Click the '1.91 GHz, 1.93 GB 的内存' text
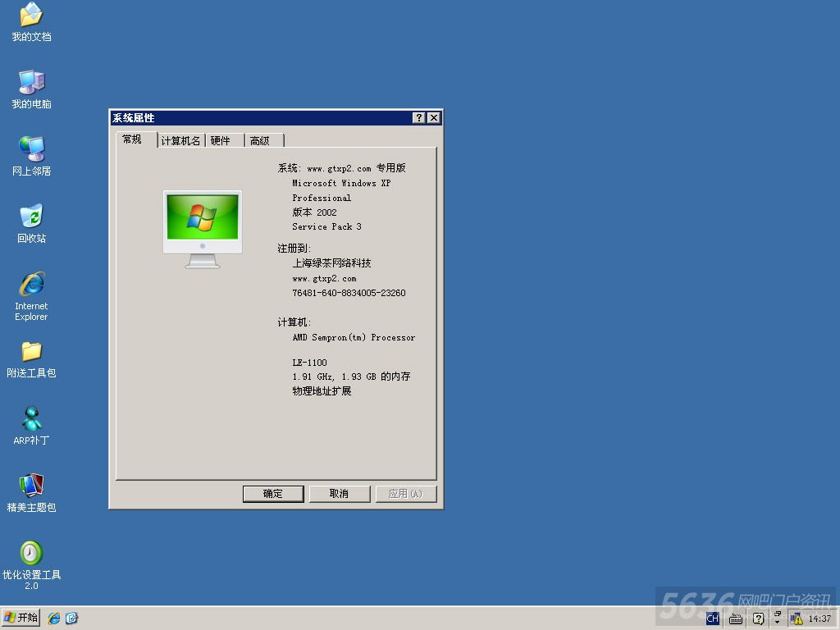The width and height of the screenshot is (840, 630). pyautogui.click(x=351, y=377)
